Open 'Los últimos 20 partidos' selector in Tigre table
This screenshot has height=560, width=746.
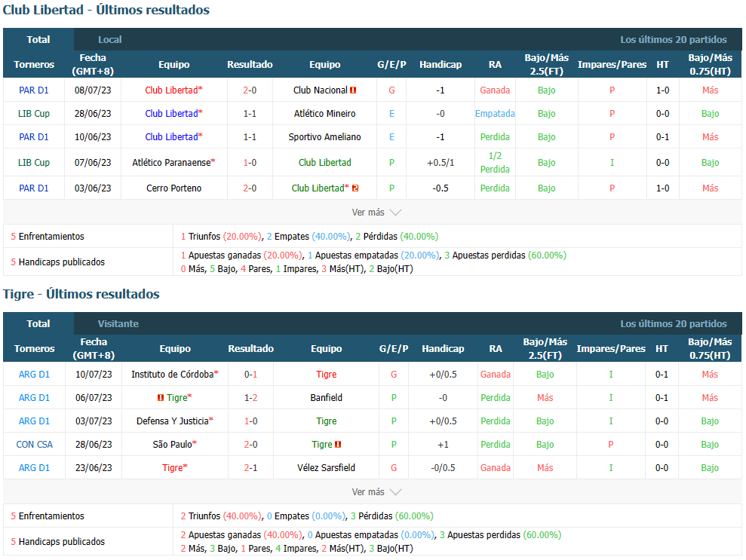pyautogui.click(x=673, y=324)
